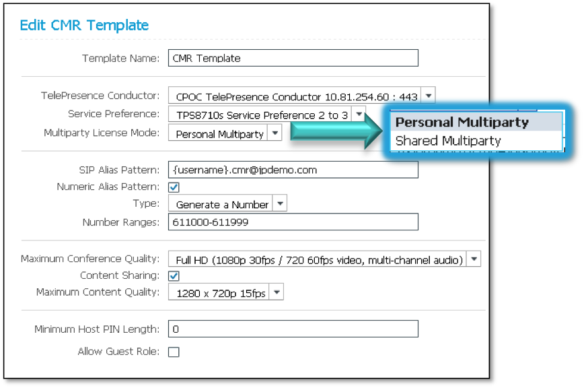Viewport: 588px width, 388px height.
Task: Enable the Allow Guest Role checkbox
Action: (174, 352)
